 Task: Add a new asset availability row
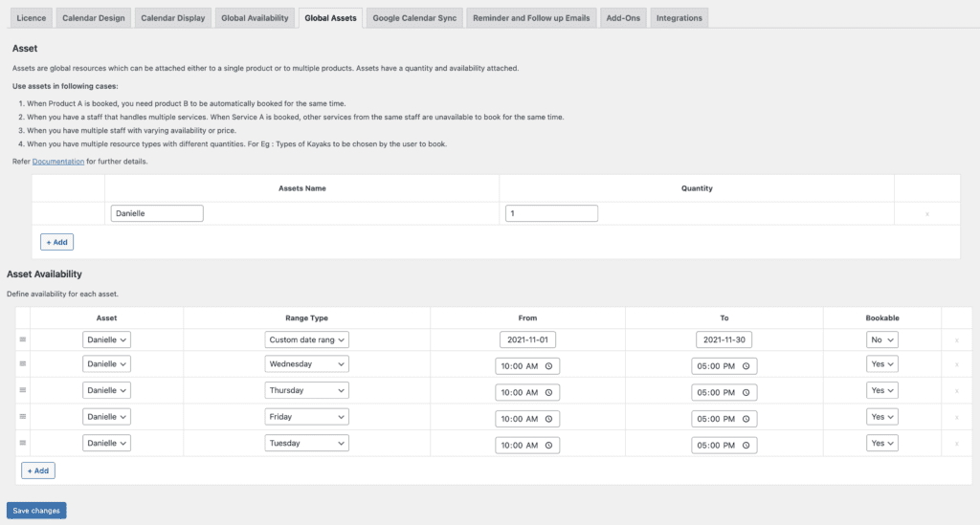pos(38,470)
